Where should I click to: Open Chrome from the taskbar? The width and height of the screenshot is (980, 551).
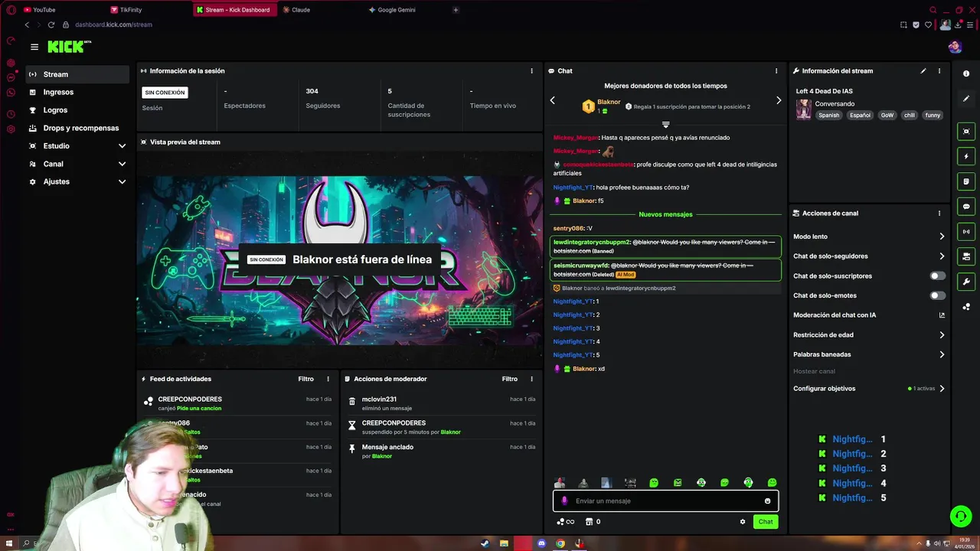(x=560, y=543)
